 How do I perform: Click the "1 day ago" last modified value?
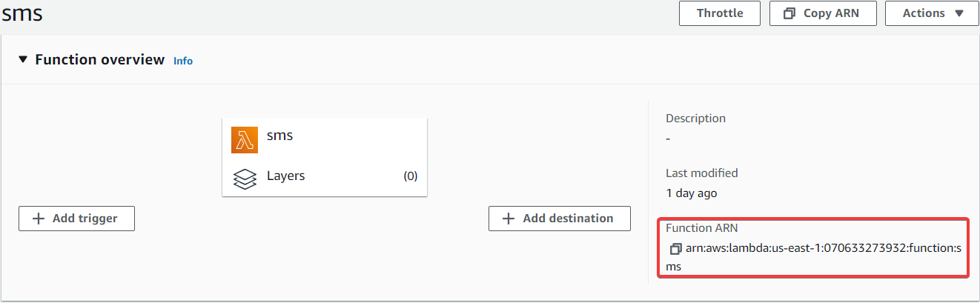coord(691,193)
